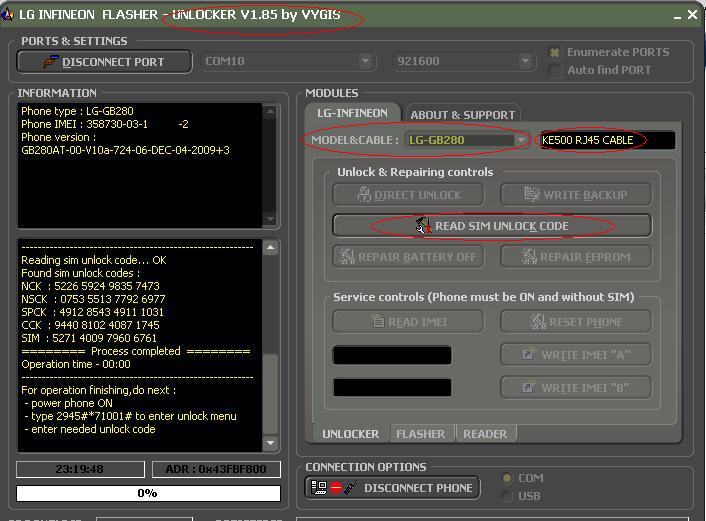Click the 0% progress bar
The image size is (706, 521).
pyautogui.click(x=148, y=493)
